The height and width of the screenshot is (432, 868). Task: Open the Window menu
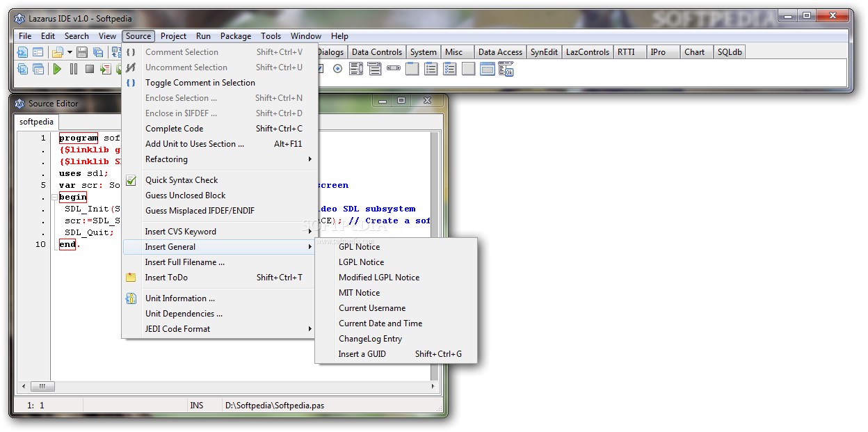point(306,36)
